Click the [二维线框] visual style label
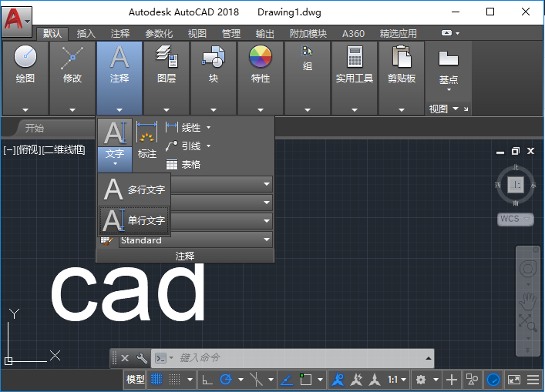545x392 pixels. point(64,150)
